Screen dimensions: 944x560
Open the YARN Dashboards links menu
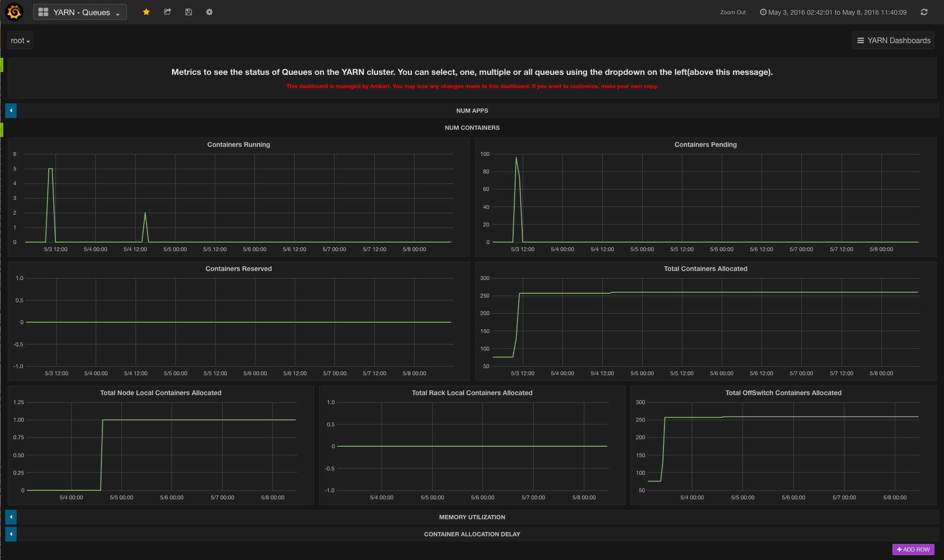point(893,41)
